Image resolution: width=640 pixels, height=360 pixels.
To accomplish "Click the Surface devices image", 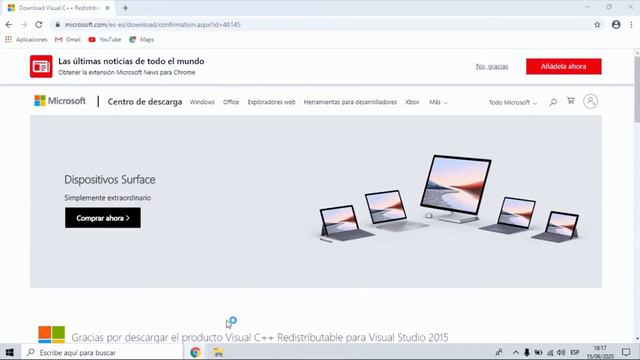I will click(x=449, y=199).
